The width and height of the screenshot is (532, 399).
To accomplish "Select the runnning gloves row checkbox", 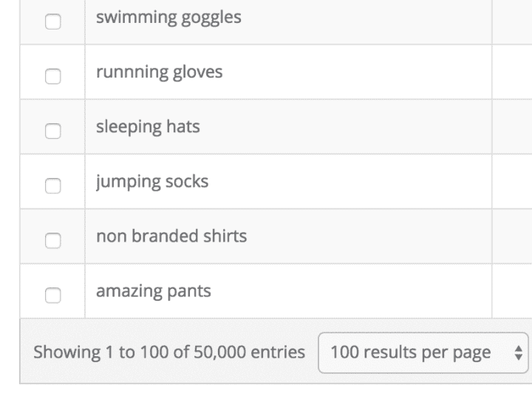I will tap(52, 76).
